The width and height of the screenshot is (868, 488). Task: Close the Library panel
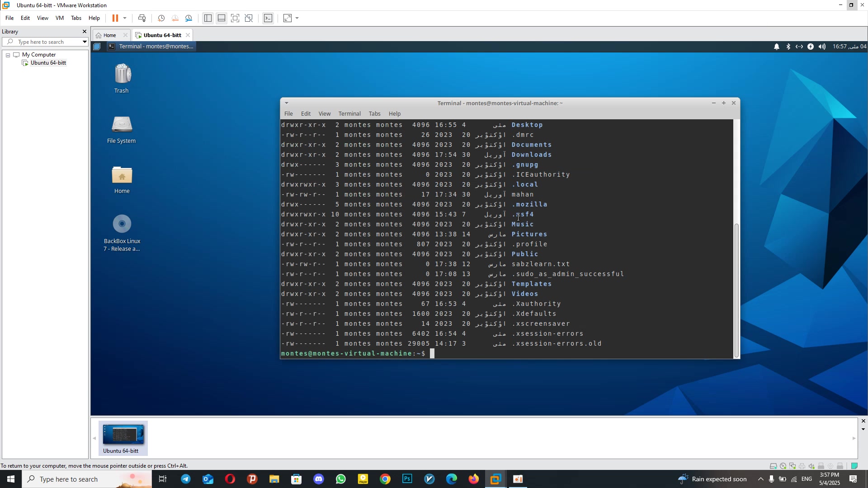[84, 32]
